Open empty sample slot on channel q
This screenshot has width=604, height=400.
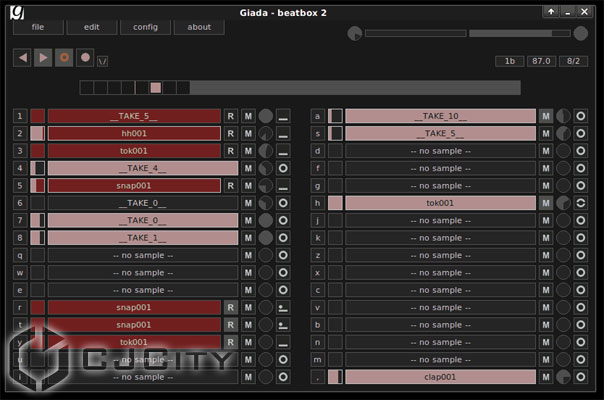[x=142, y=255]
